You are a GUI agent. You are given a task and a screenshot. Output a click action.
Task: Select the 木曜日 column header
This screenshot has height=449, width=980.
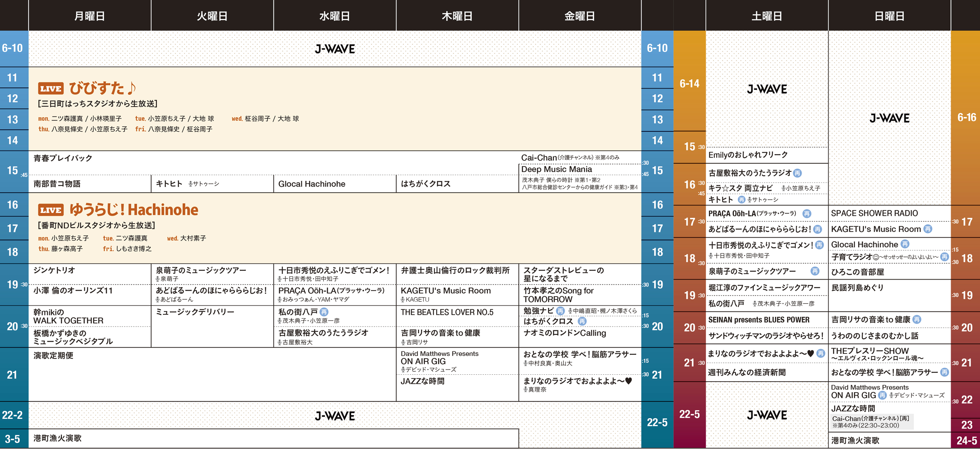pos(457,16)
